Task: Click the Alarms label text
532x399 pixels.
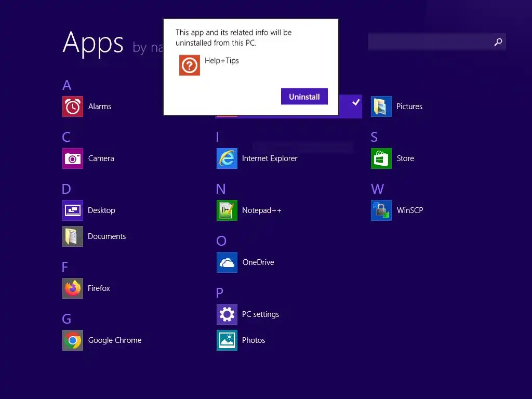Action: (100, 107)
